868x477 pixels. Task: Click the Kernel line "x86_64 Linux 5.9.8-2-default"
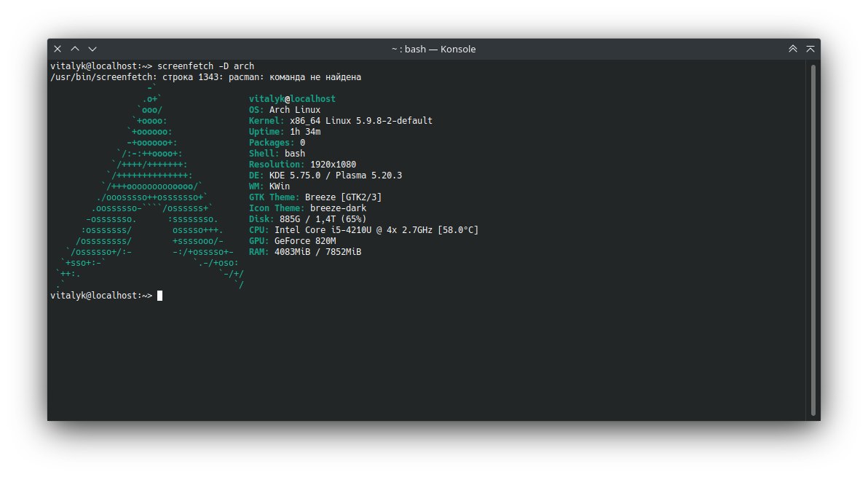[341, 121]
